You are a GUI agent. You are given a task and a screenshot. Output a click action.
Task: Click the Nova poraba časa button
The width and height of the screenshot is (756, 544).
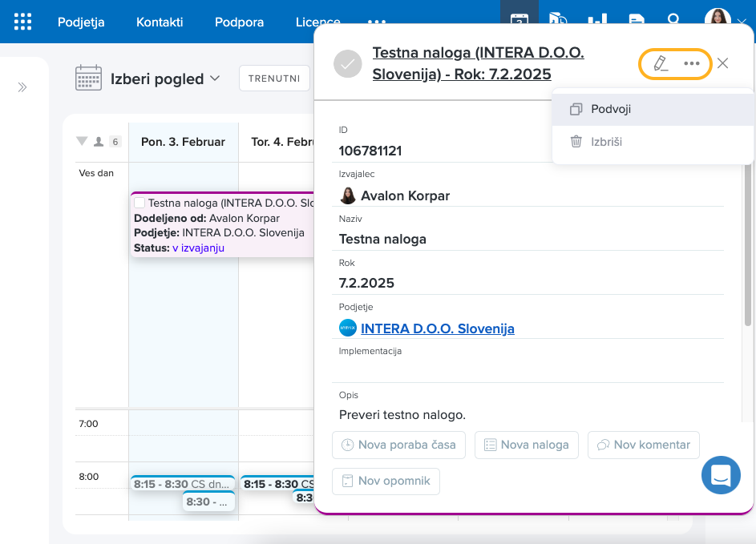tap(398, 445)
